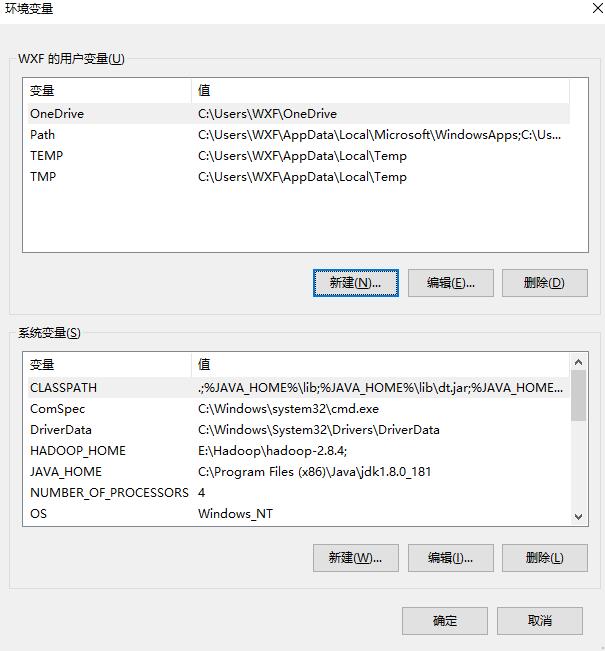This screenshot has height=651, width=605.
Task: Click value E:\Hadoop\hadoop-2.8.4;
Action: [272, 450]
